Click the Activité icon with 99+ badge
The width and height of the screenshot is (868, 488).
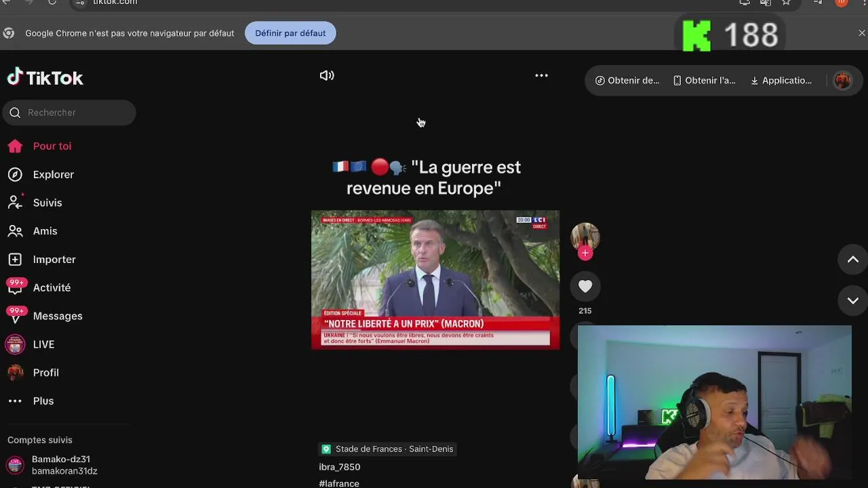tap(16, 287)
